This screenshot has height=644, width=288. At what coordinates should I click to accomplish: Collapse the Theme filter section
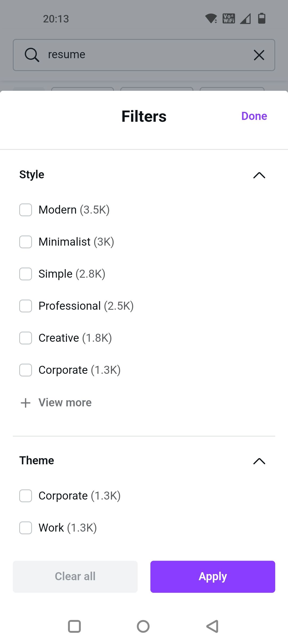(x=259, y=461)
